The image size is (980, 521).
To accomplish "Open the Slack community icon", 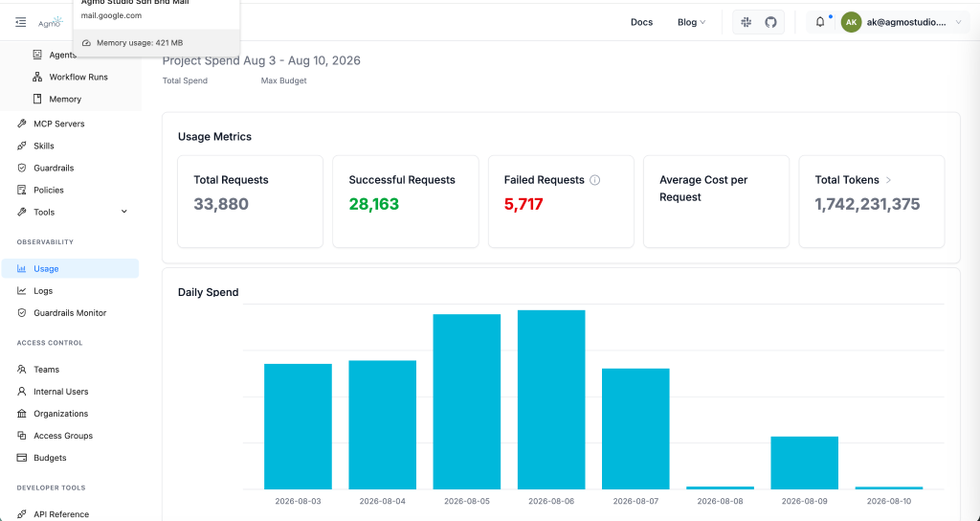I will [746, 22].
